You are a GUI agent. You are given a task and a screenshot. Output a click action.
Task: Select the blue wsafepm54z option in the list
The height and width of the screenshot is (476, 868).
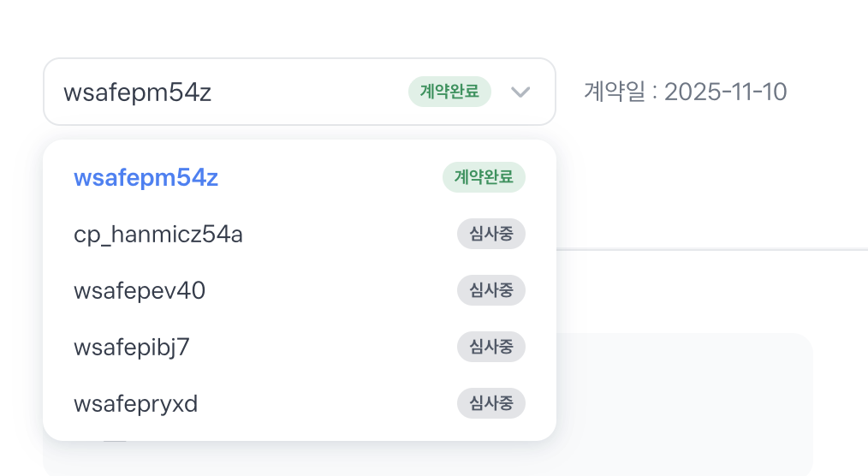(x=146, y=178)
